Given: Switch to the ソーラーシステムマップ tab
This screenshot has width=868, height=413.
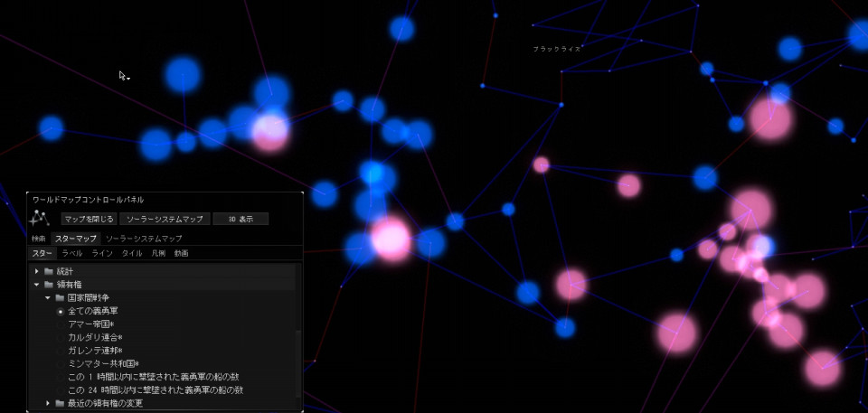Looking at the screenshot, I should tap(144, 239).
